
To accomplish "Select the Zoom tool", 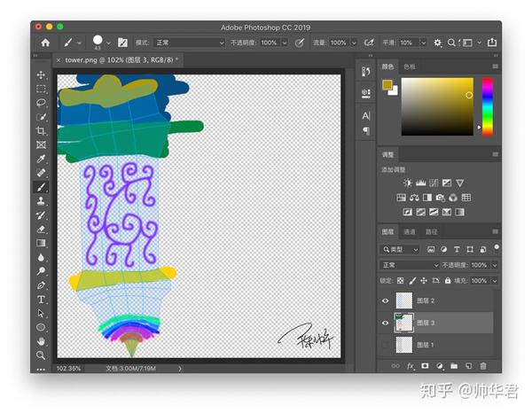I will click(x=41, y=355).
